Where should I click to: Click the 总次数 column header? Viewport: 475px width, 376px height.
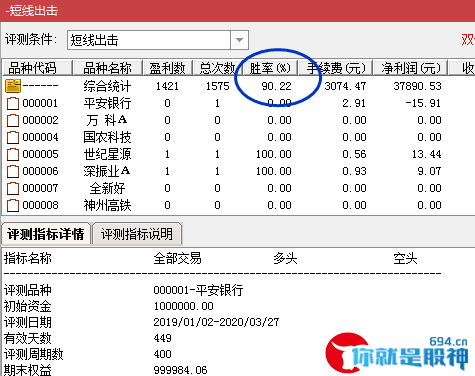[218, 68]
